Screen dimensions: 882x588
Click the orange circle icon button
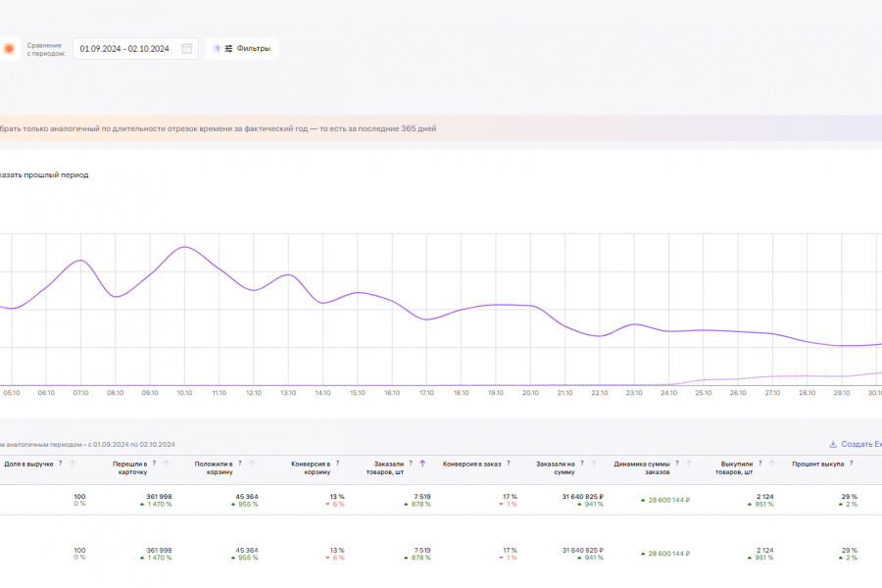click(9, 48)
